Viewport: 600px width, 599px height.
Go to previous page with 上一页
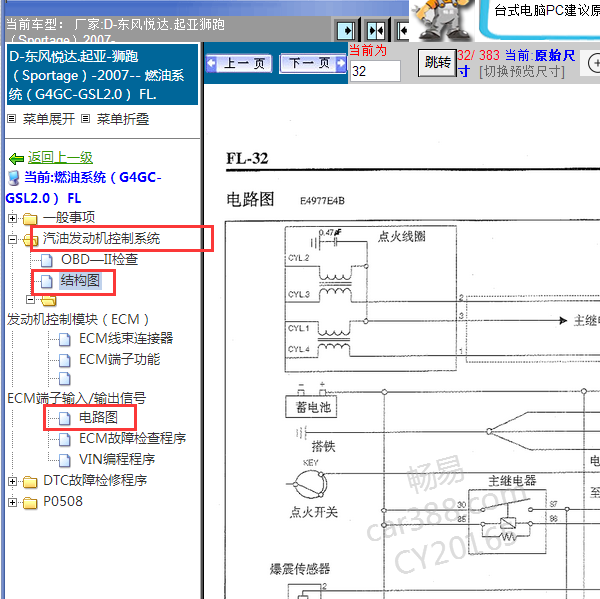coord(239,63)
